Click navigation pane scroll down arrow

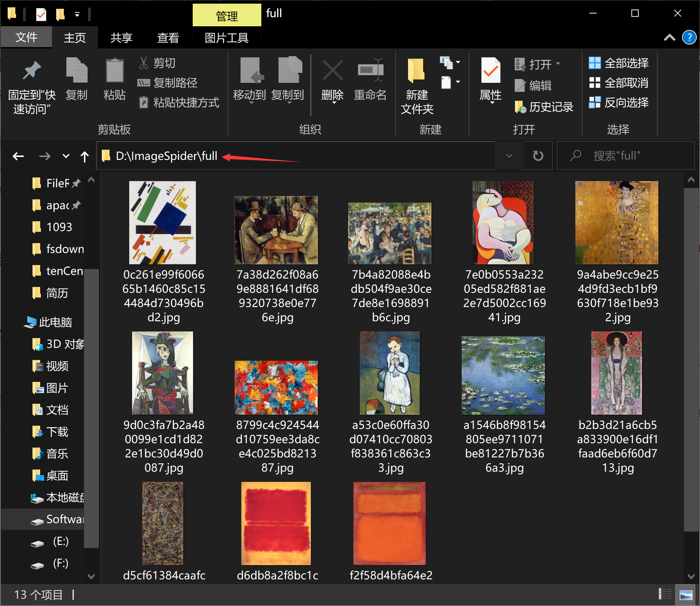tap(91, 576)
